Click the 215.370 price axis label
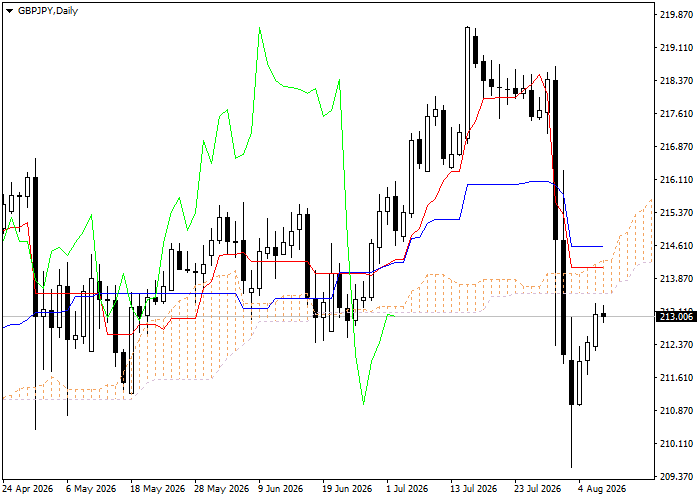 click(676, 212)
